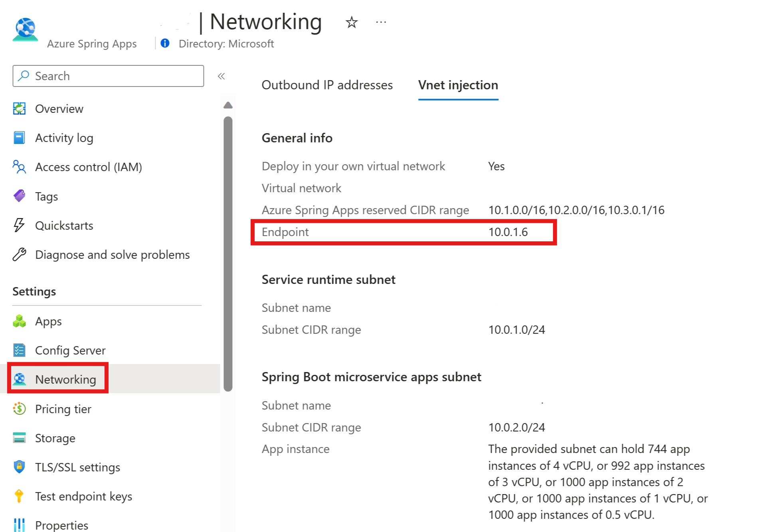Open TLS/SSL settings
The width and height of the screenshot is (765, 532).
(x=77, y=467)
